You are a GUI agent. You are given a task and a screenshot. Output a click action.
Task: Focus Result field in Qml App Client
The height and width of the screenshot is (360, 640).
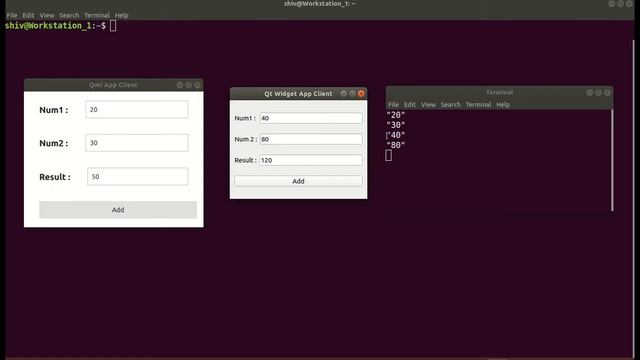coord(138,176)
